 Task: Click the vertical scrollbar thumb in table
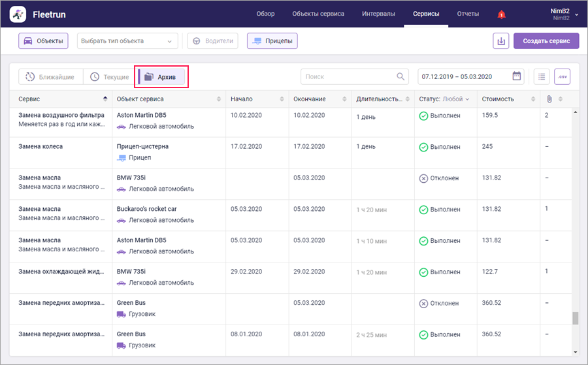point(576,318)
